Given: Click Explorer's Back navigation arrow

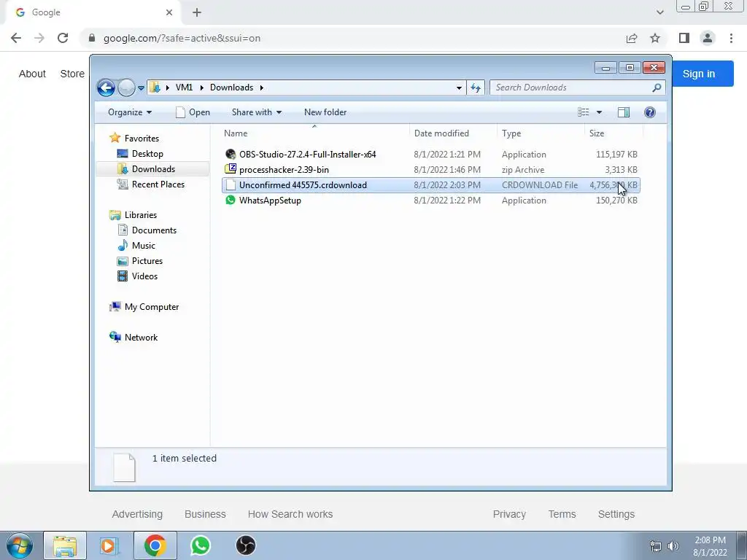Looking at the screenshot, I should [106, 87].
